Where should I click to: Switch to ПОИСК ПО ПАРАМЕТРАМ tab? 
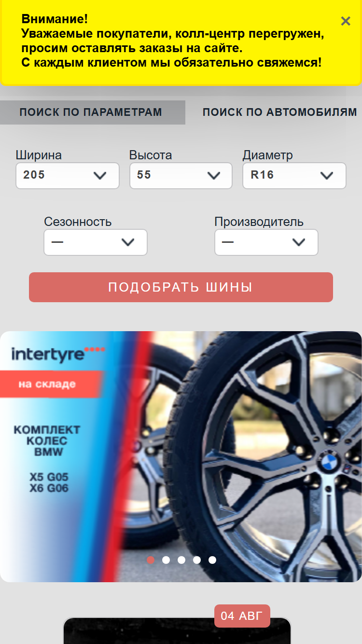(x=91, y=112)
